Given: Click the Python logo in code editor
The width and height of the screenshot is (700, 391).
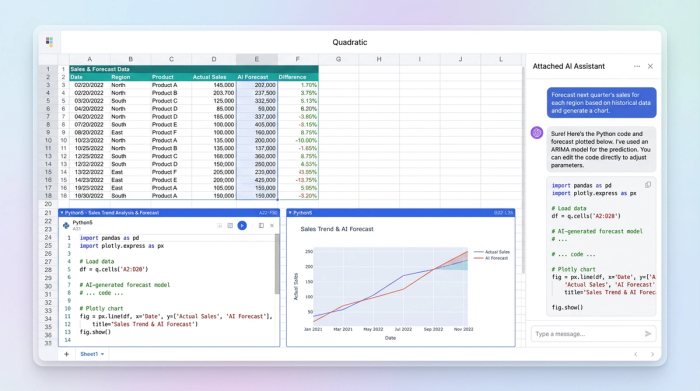Looking at the screenshot, I should pyautogui.click(x=66, y=225).
